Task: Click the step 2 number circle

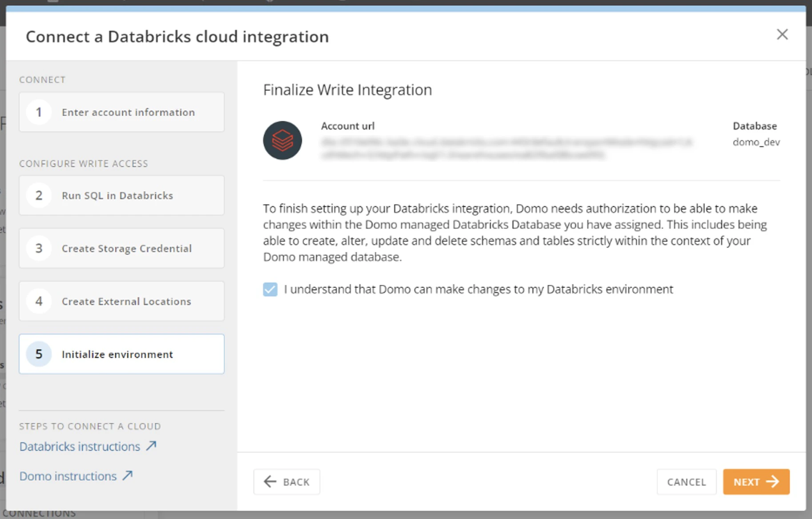Action: pos(39,196)
